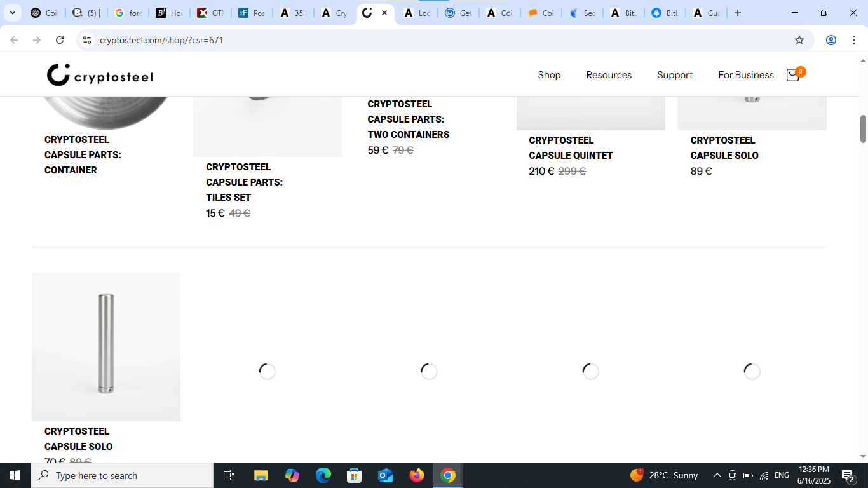Click the 210 € Quintet price
This screenshot has height=488, width=868.
(x=541, y=172)
